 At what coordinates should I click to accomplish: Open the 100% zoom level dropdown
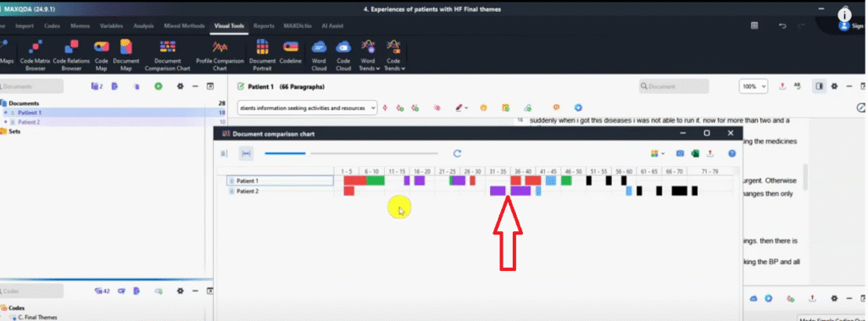[754, 86]
